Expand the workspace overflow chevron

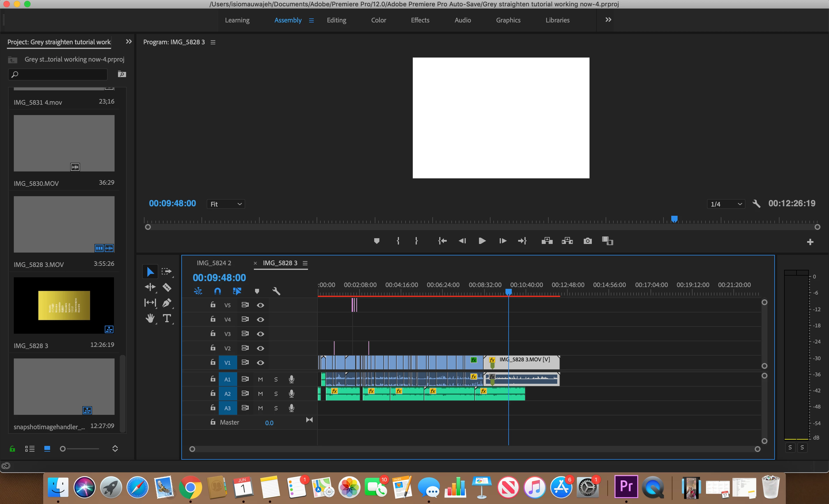[x=608, y=20]
